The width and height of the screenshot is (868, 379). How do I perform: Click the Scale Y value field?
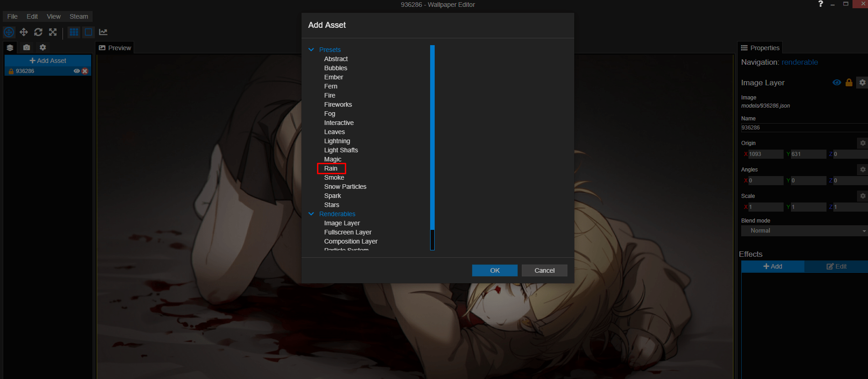pyautogui.click(x=808, y=207)
